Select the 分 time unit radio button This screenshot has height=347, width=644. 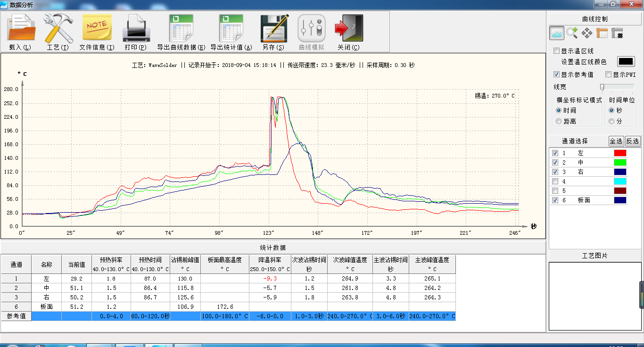pyautogui.click(x=611, y=121)
